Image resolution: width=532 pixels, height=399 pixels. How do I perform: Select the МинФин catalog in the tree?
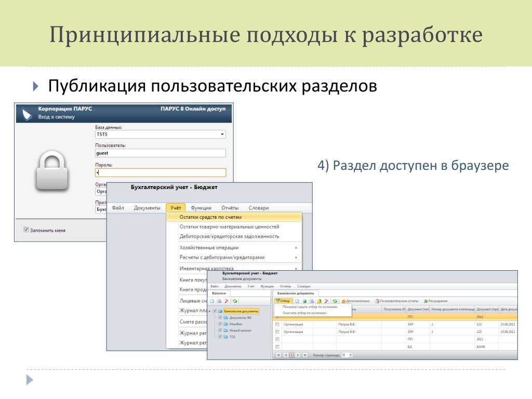pyautogui.click(x=236, y=324)
